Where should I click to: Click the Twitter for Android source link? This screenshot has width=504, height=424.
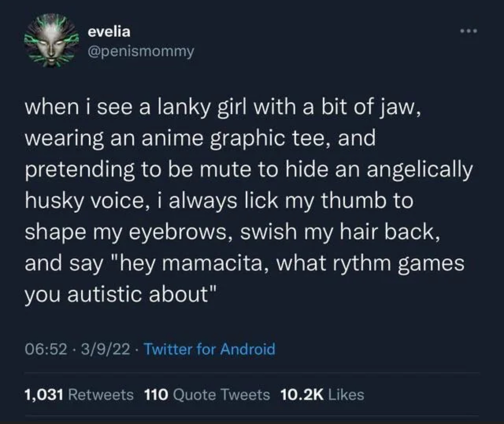click(209, 349)
